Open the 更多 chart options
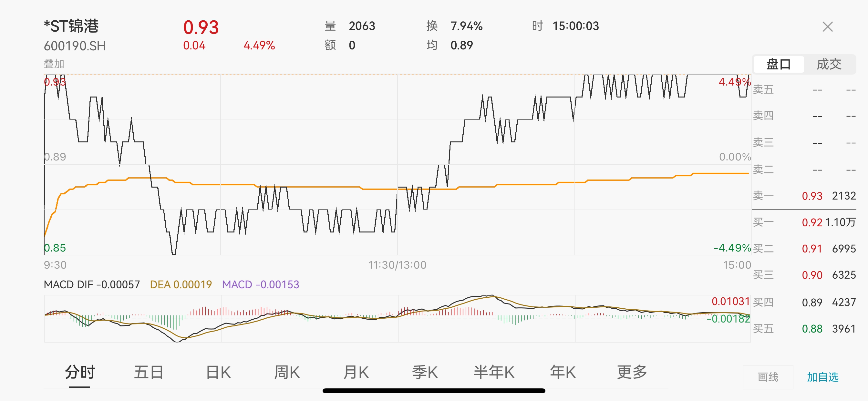Viewport: 868px width, 401px height. 632,372
